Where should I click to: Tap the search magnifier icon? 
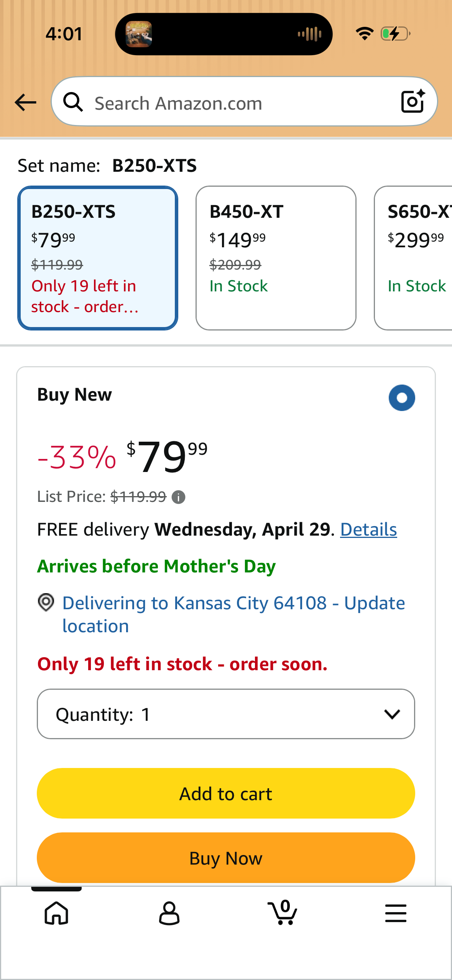73,102
